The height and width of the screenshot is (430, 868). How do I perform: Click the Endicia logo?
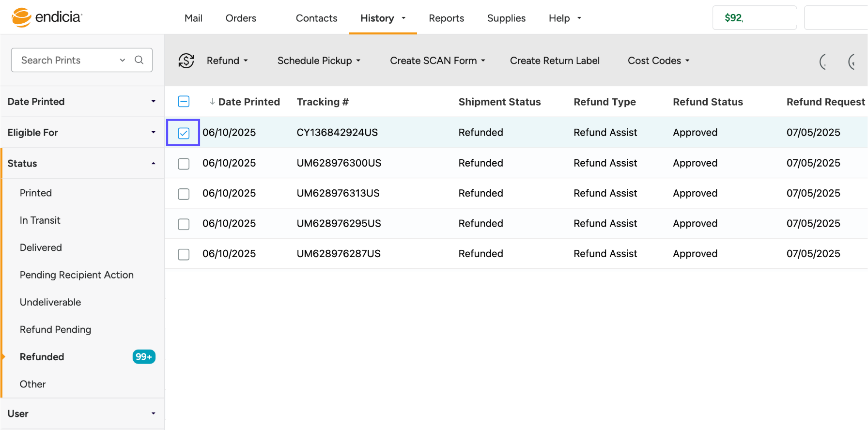(x=46, y=17)
